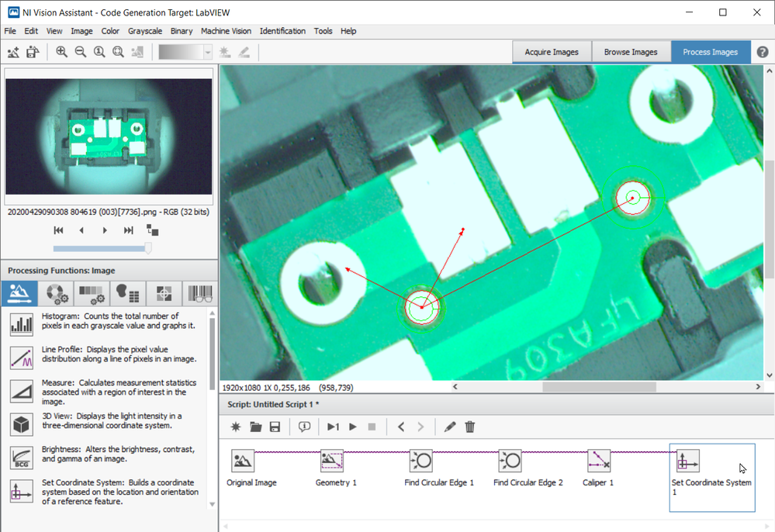The width and height of the screenshot is (775, 532).
Task: Click the Save Script floppy icon
Action: (275, 427)
